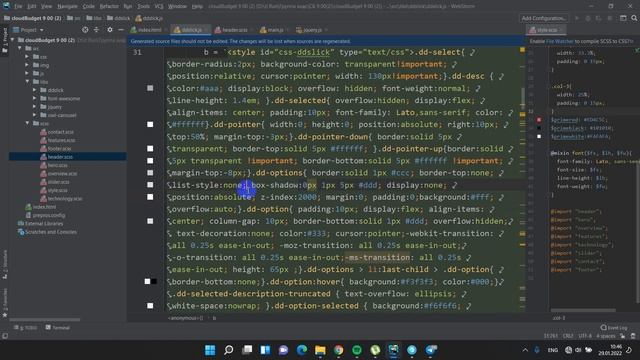This screenshot has width=640, height=360.
Task: Click the Debug icon in the toolbar
Action: (x=588, y=18)
